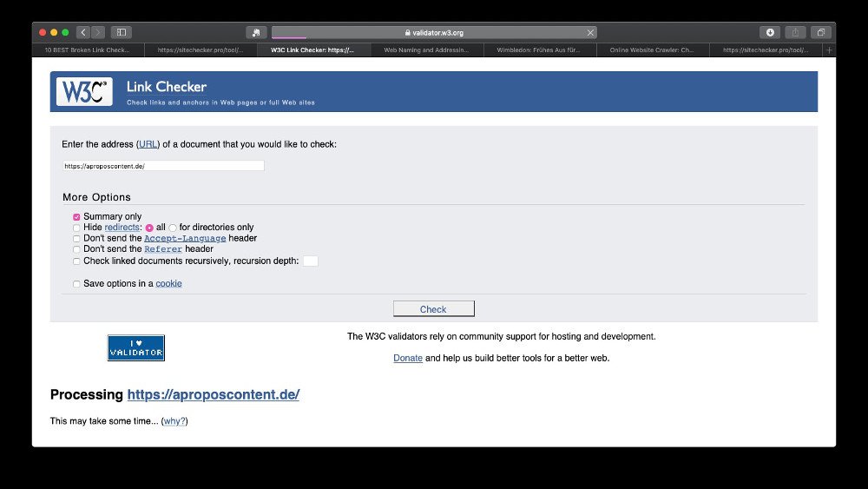This screenshot has height=489, width=868.
Task: Open the Wimbledon: Frühes Aus tab
Action: 539,50
